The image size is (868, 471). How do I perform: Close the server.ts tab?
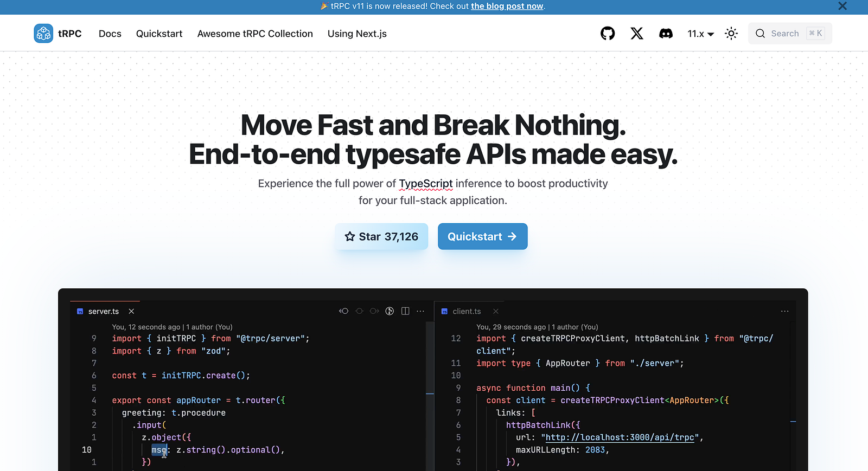click(x=131, y=311)
